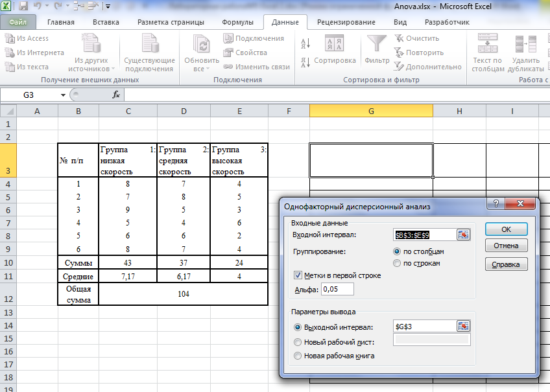Open Customize Quick Access Toolbar dropdown

pos(108,6)
